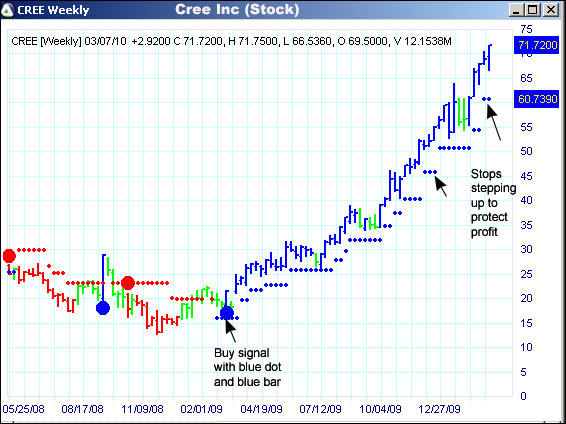Click the large blue buy signal dot near 02/01/09
The image size is (566, 424).
pyautogui.click(x=227, y=312)
